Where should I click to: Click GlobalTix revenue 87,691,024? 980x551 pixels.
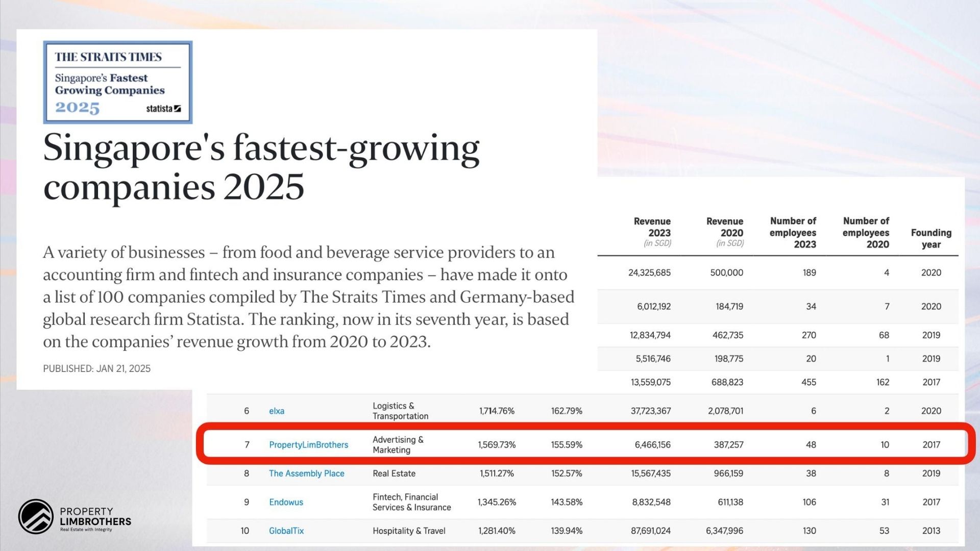point(651,531)
